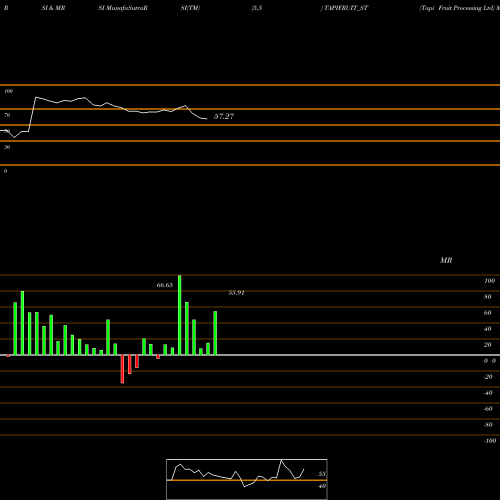Click the last green bar below 55.91
Image resolution: width=500 pixels, height=500 pixels.
[x=215, y=333]
